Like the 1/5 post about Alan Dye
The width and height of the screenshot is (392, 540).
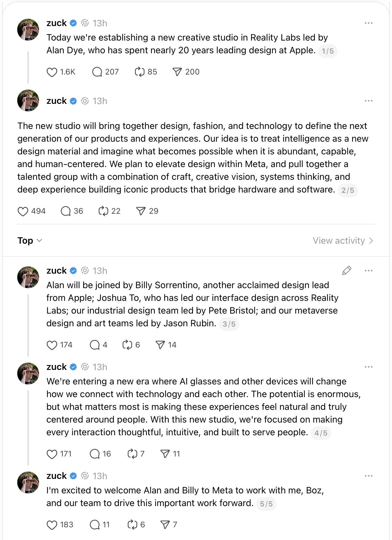click(52, 72)
